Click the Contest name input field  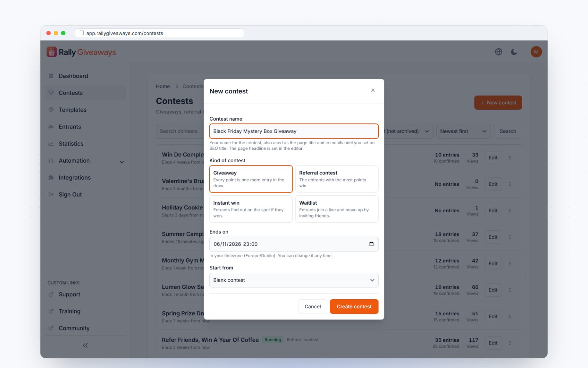(x=294, y=131)
